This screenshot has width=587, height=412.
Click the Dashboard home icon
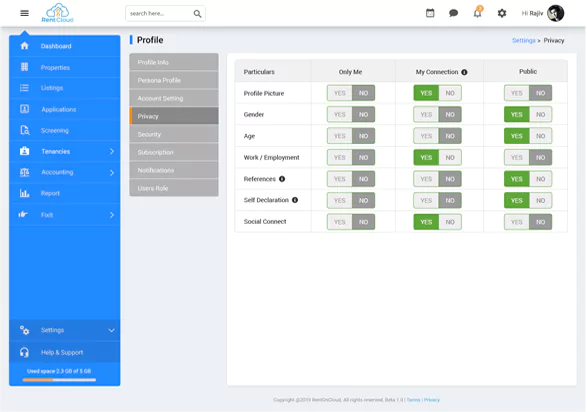pos(24,46)
